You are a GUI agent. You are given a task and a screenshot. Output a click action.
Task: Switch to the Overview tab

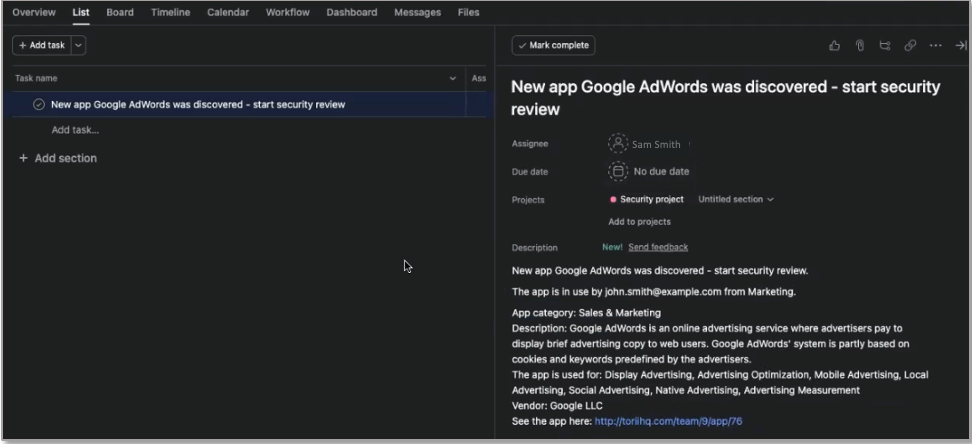[33, 12]
